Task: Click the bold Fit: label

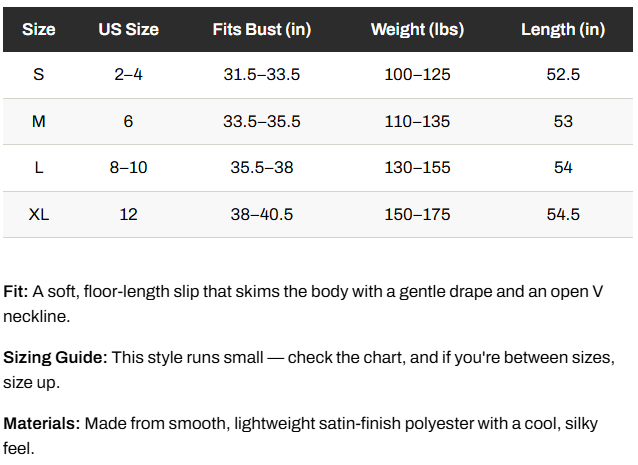Action: pos(15,292)
